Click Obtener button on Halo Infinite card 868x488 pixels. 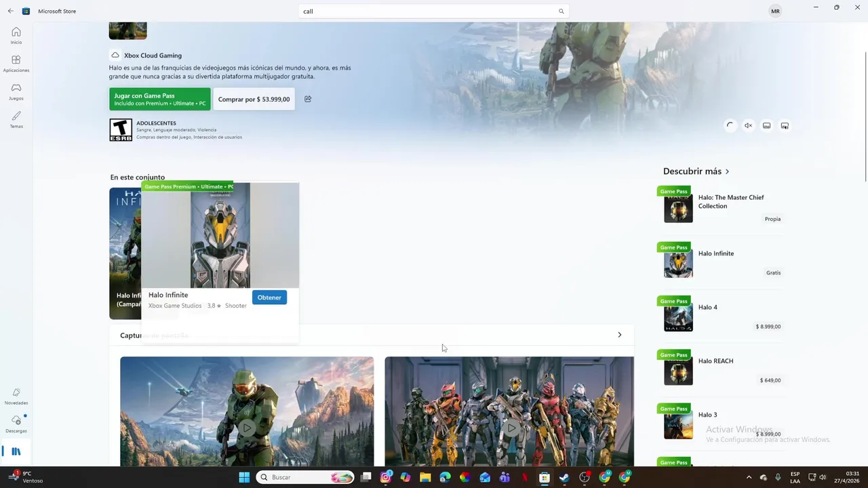[269, 298]
